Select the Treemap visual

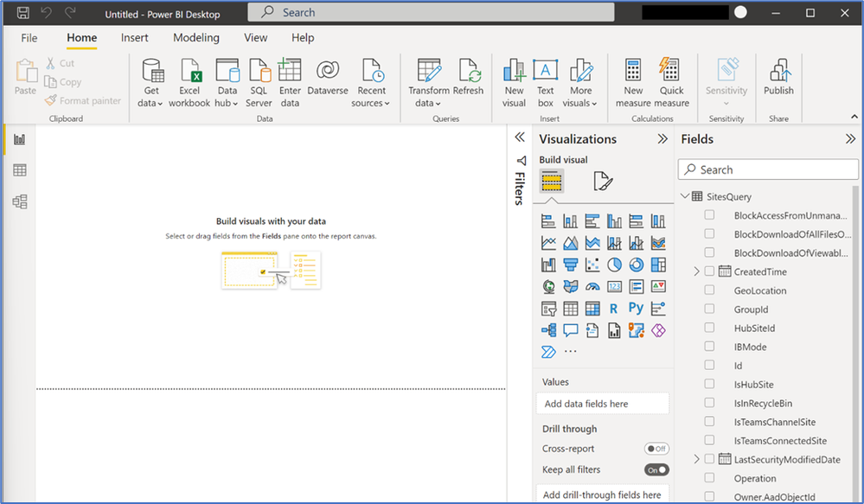point(658,265)
